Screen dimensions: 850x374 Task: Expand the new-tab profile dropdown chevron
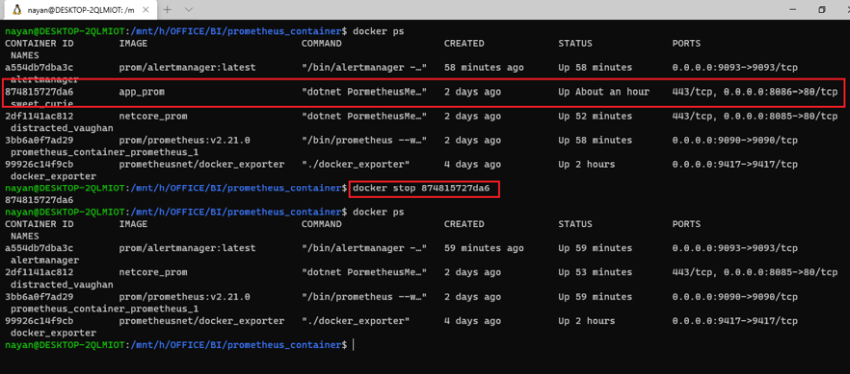[189, 10]
